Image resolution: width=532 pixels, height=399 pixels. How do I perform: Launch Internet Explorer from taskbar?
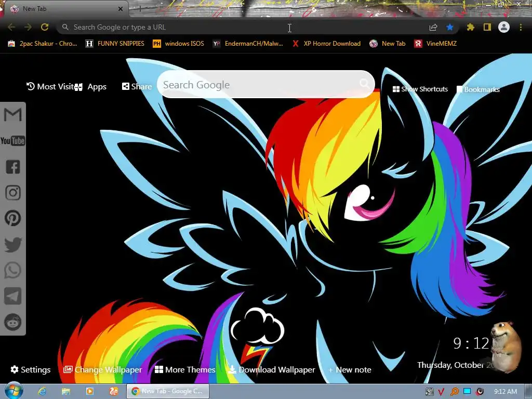click(42, 391)
